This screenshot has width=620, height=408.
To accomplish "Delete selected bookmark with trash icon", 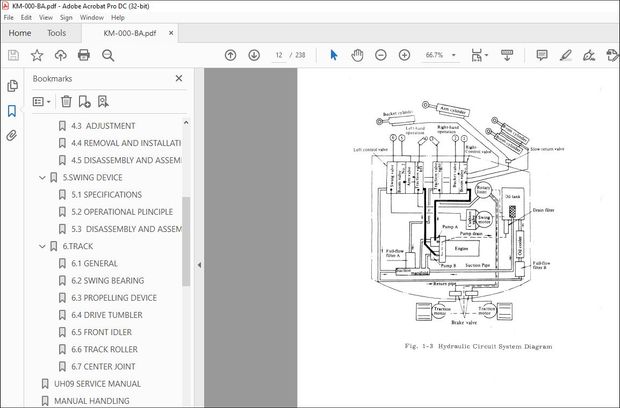I will (66, 102).
